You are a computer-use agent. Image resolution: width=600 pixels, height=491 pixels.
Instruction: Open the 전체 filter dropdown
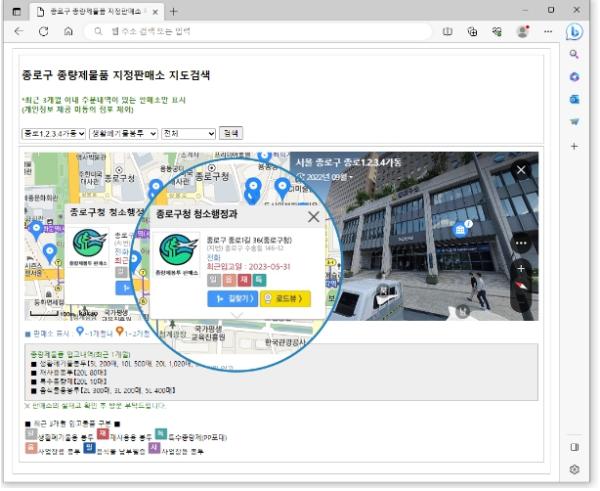click(187, 133)
